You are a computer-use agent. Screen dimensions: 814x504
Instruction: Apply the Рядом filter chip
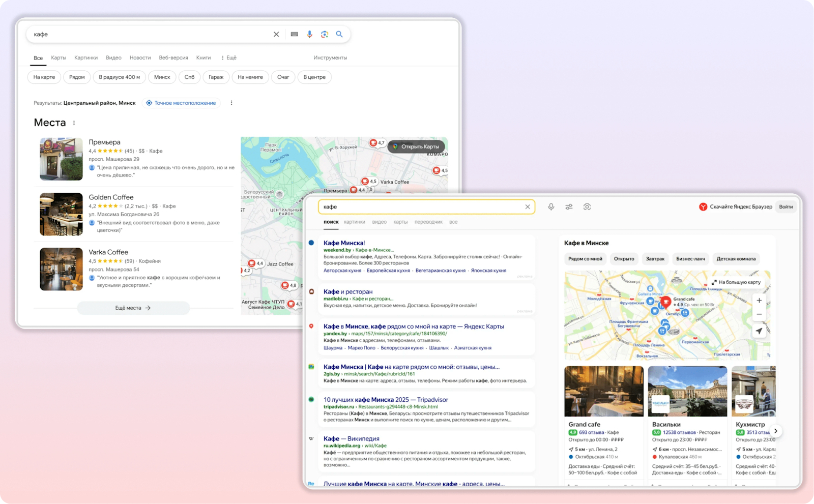click(x=77, y=77)
